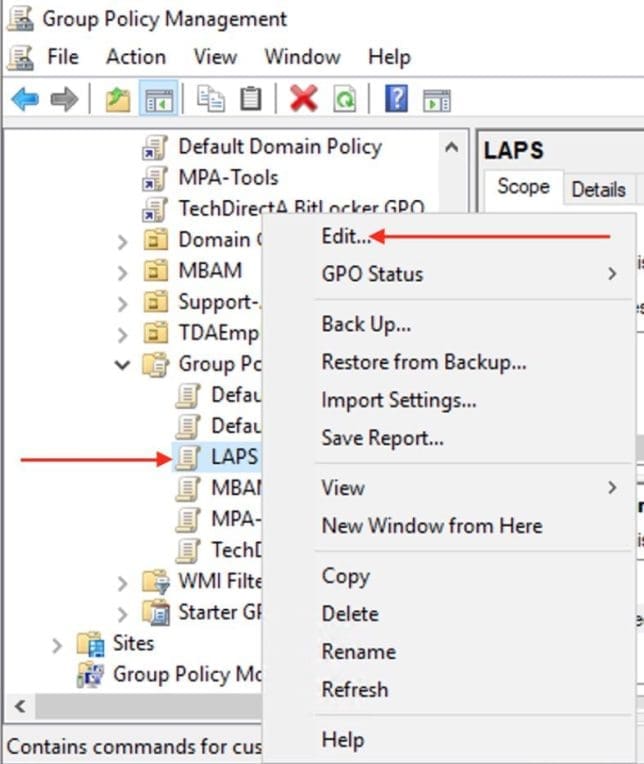This screenshot has height=764, width=644.
Task: Toggle the Show/Hide Action Pane icon
Action: click(436, 100)
